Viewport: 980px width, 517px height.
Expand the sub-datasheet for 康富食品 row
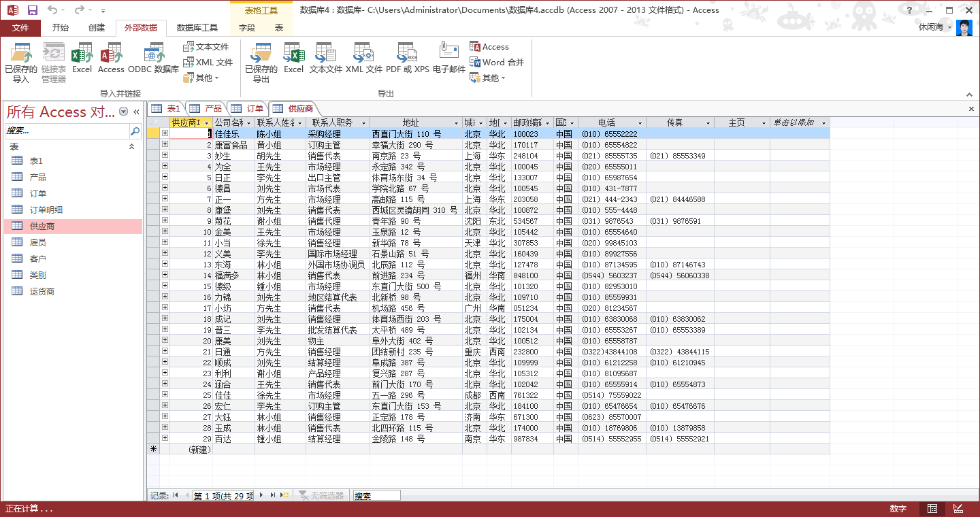coord(165,145)
